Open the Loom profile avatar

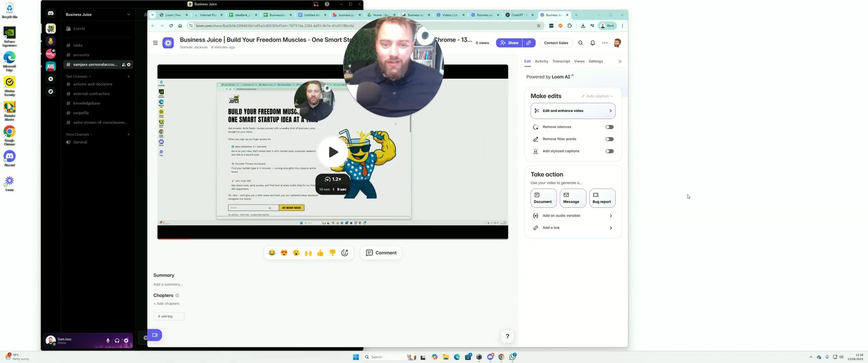tap(617, 43)
